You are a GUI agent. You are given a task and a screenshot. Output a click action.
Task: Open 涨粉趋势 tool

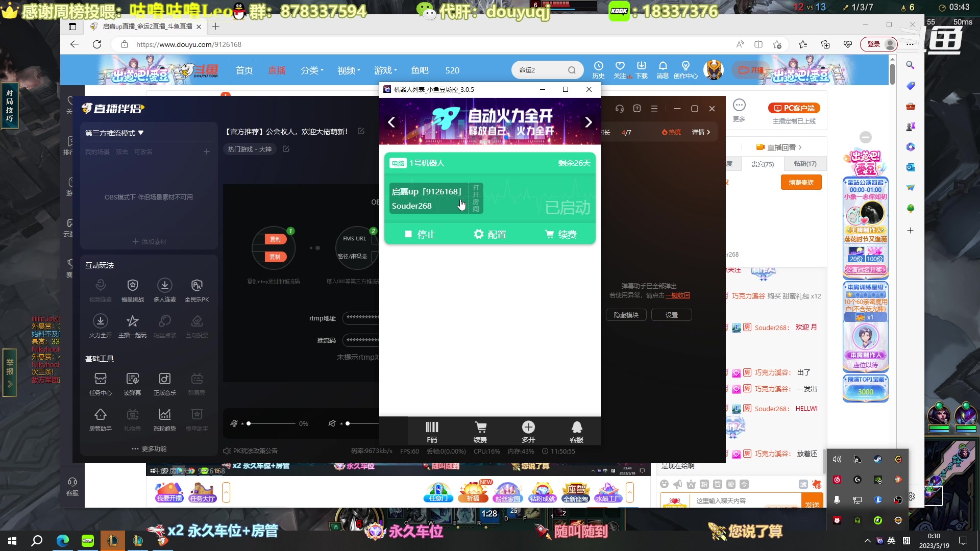click(165, 419)
